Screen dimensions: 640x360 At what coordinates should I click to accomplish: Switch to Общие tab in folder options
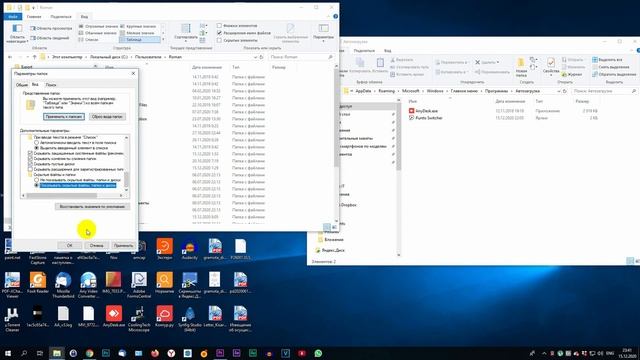pyautogui.click(x=22, y=85)
